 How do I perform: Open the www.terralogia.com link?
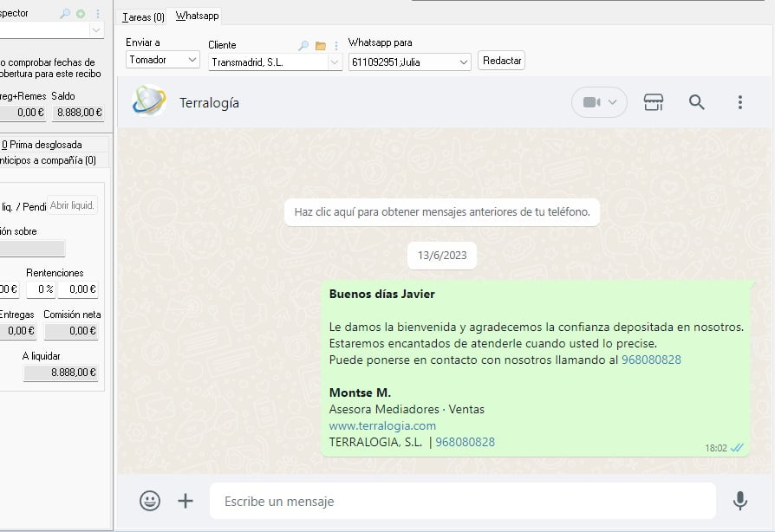tap(382, 425)
